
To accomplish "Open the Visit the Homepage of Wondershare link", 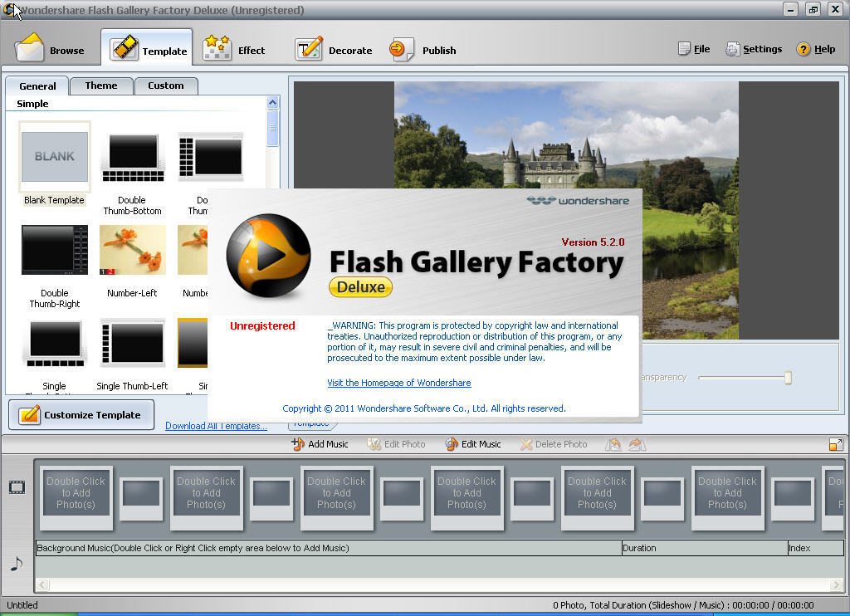I will [399, 383].
